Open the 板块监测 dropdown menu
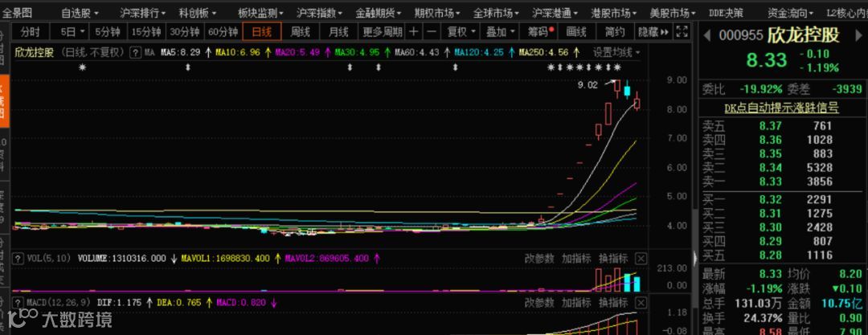Viewport: 868px width, 335px height. point(260,12)
